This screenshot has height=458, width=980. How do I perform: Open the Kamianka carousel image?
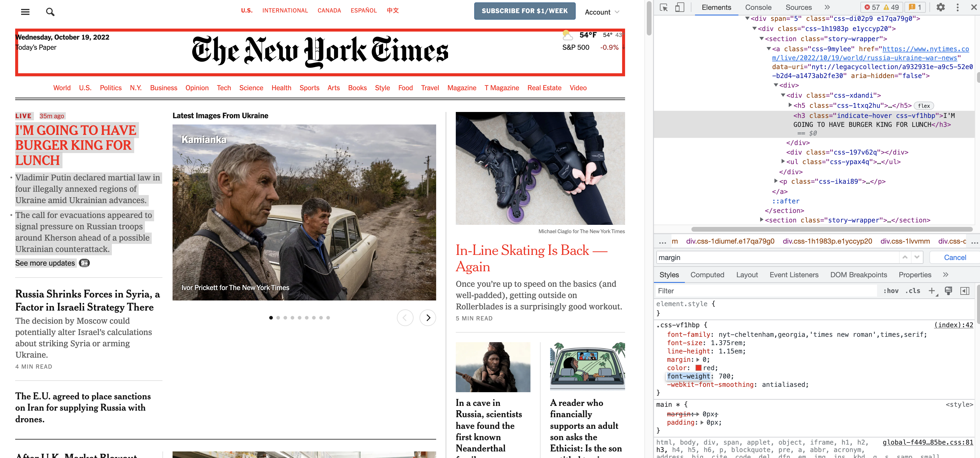(304, 212)
